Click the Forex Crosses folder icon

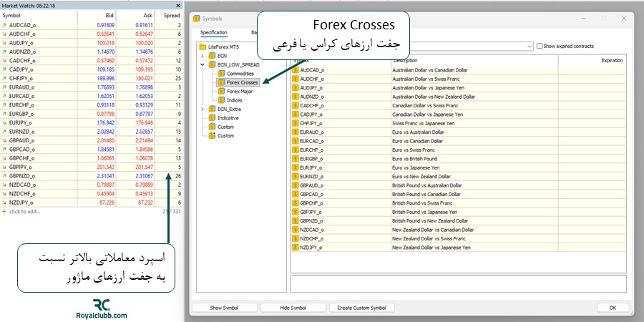(x=221, y=82)
